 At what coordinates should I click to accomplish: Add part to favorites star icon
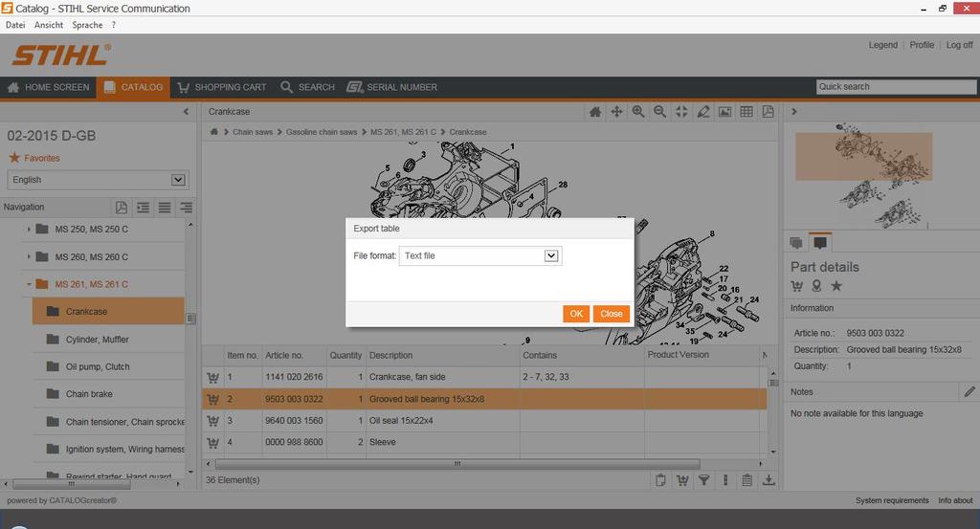point(836,286)
